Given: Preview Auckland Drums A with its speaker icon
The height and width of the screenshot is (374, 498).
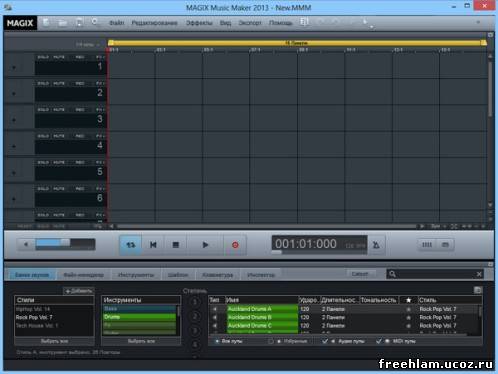Looking at the screenshot, I should [x=215, y=309].
